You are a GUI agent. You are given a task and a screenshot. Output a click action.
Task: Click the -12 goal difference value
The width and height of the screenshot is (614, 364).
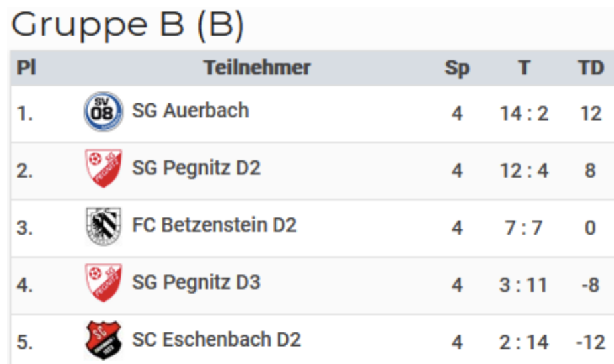(x=589, y=343)
